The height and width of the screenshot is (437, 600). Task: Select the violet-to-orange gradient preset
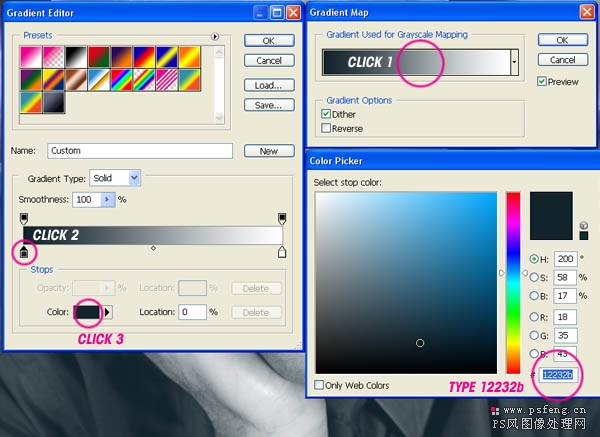[x=121, y=57]
